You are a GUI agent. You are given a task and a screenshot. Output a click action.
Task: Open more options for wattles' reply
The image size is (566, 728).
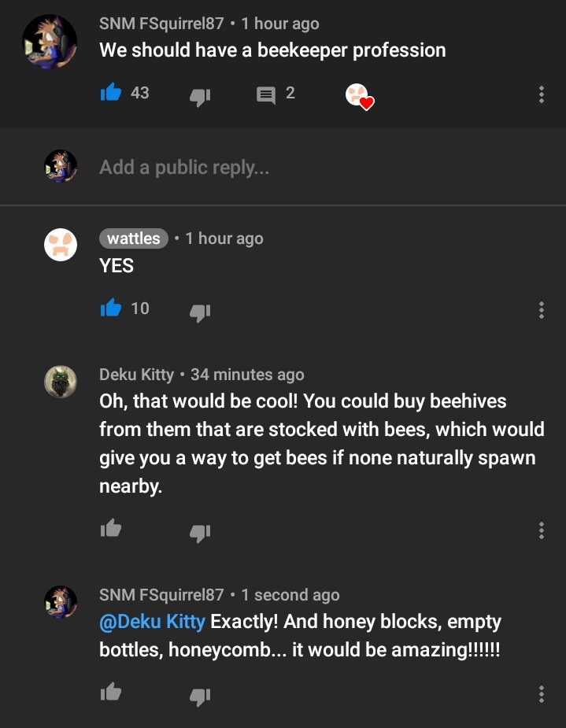click(x=542, y=309)
